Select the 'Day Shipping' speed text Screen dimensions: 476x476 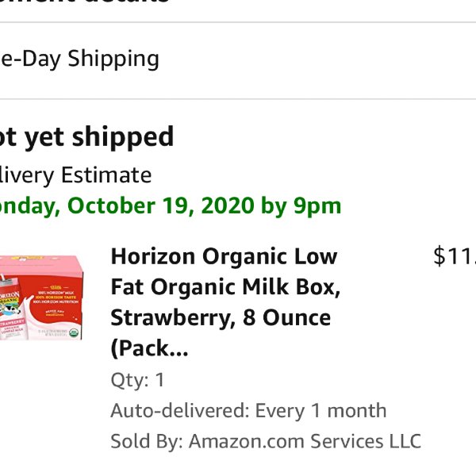90,59
